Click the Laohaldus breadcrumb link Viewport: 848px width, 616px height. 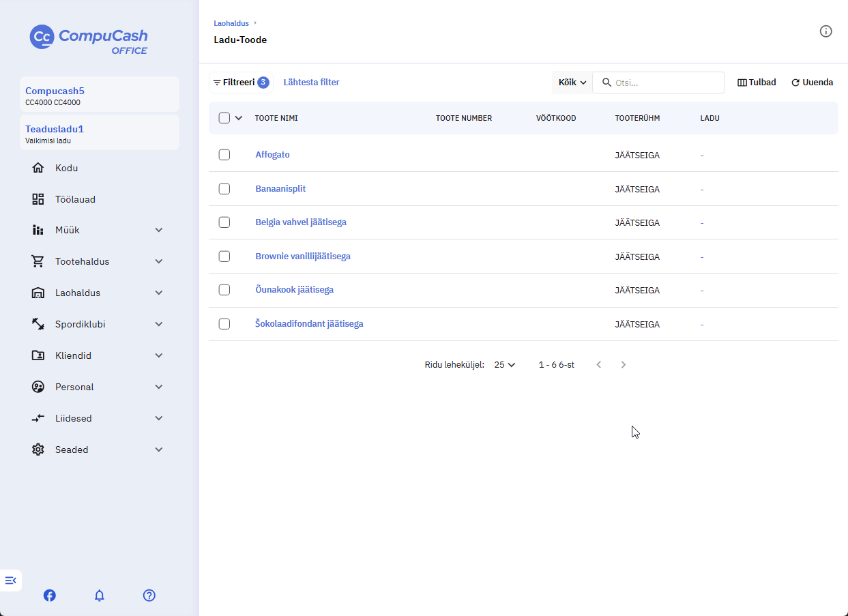(x=231, y=23)
